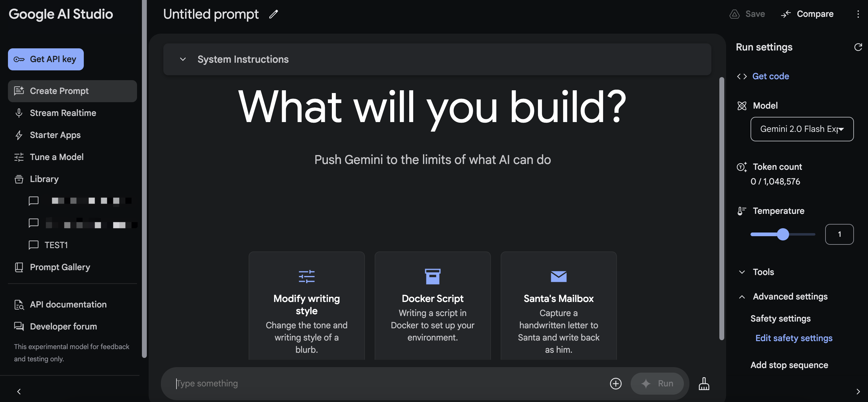Open the three-dot more options menu
This screenshot has height=402, width=868.
858,14
